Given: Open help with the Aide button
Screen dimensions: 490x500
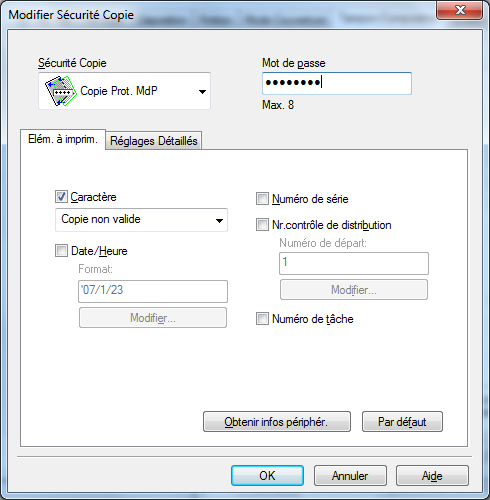Looking at the screenshot, I should pyautogui.click(x=432, y=476).
